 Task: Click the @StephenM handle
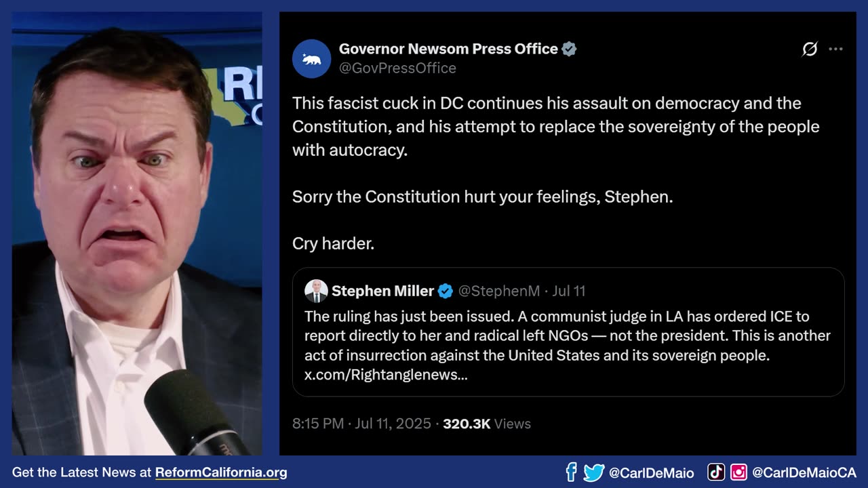pyautogui.click(x=499, y=291)
